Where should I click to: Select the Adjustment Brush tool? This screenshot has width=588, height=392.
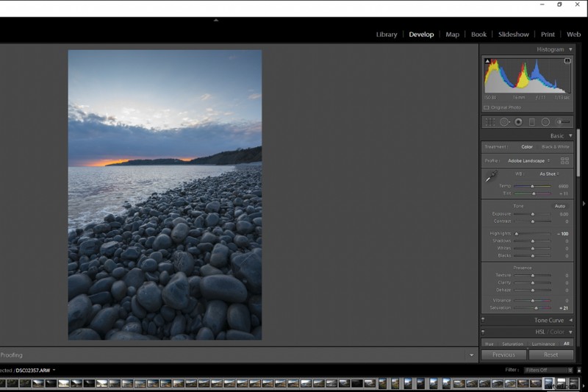coord(562,122)
